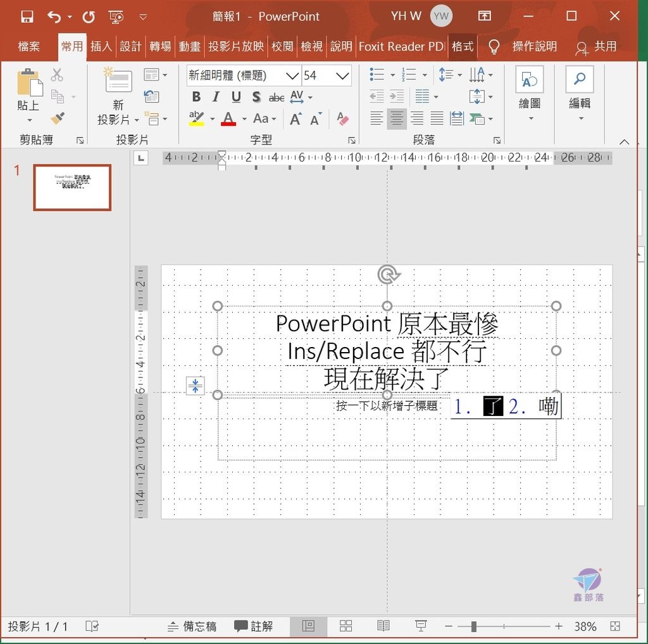Screen dimensions: 648x644
Task: Align text right
Action: coord(417,118)
